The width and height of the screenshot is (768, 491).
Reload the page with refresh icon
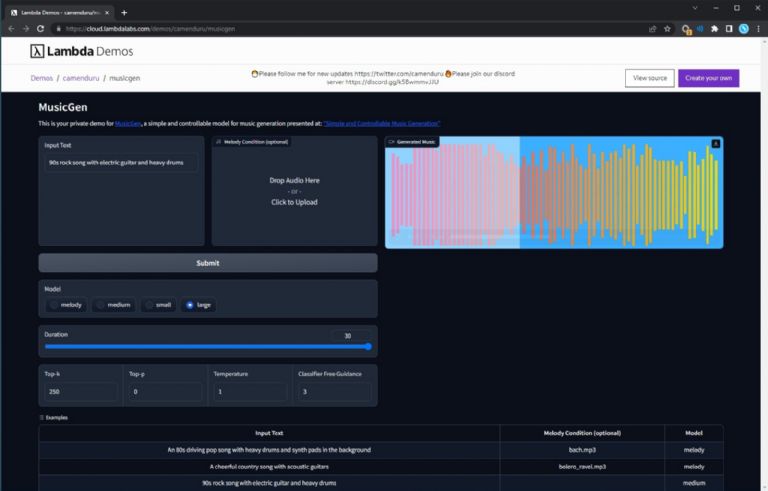pos(41,29)
